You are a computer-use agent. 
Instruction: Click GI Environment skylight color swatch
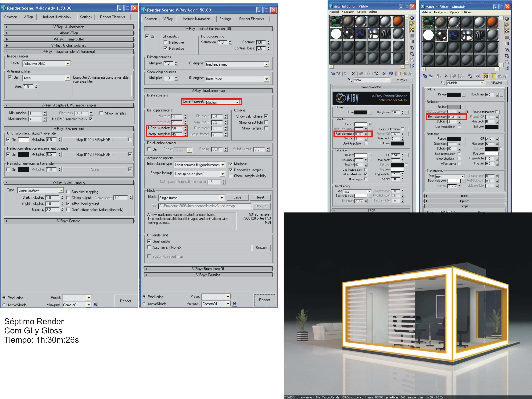[x=24, y=140]
